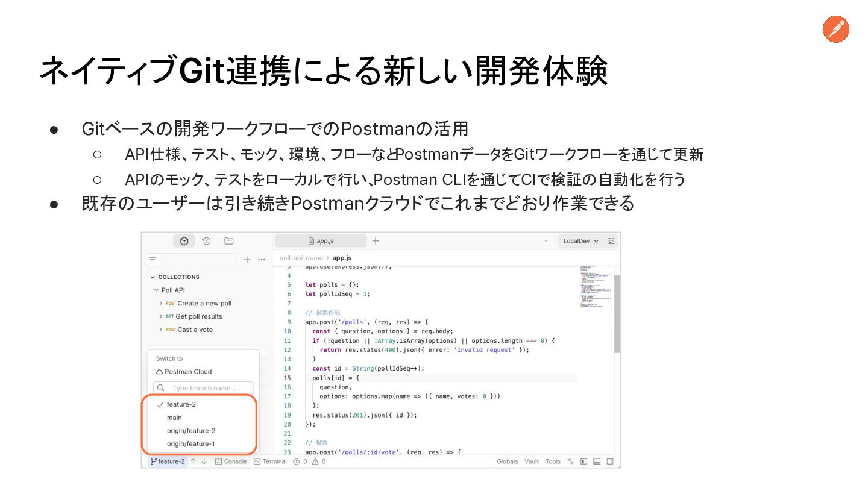Click the environment variables icon next to LocalDev
868x488 pixels.
[x=611, y=241]
